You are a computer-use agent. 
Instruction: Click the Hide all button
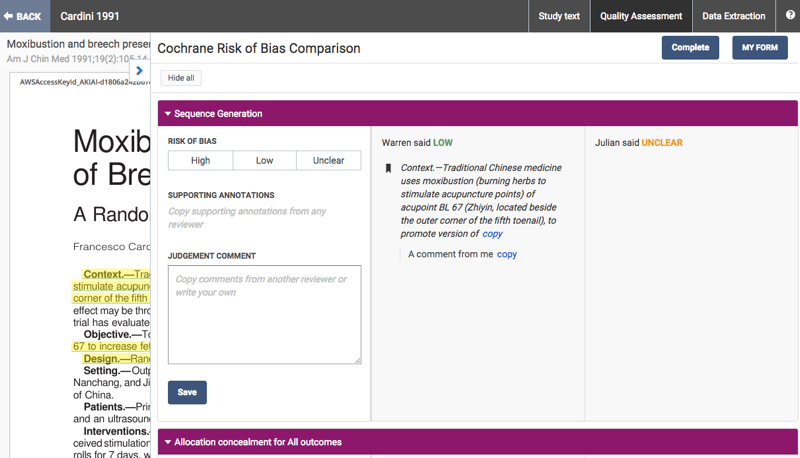[x=181, y=78]
